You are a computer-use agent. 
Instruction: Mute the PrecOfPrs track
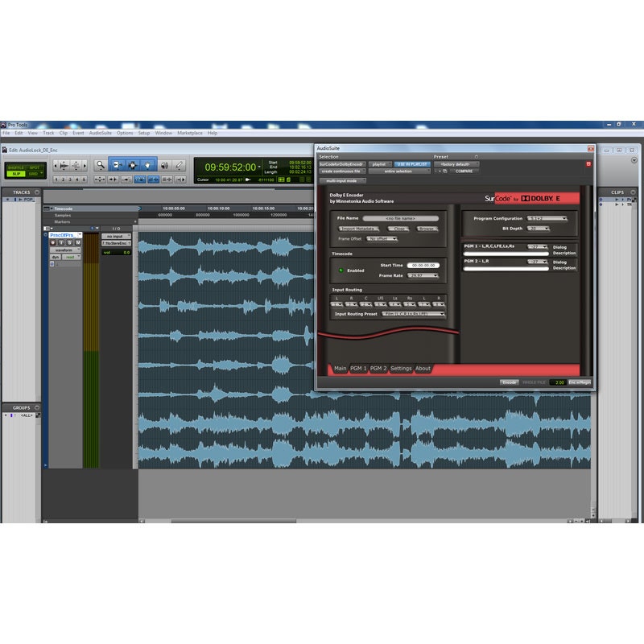tap(78, 243)
